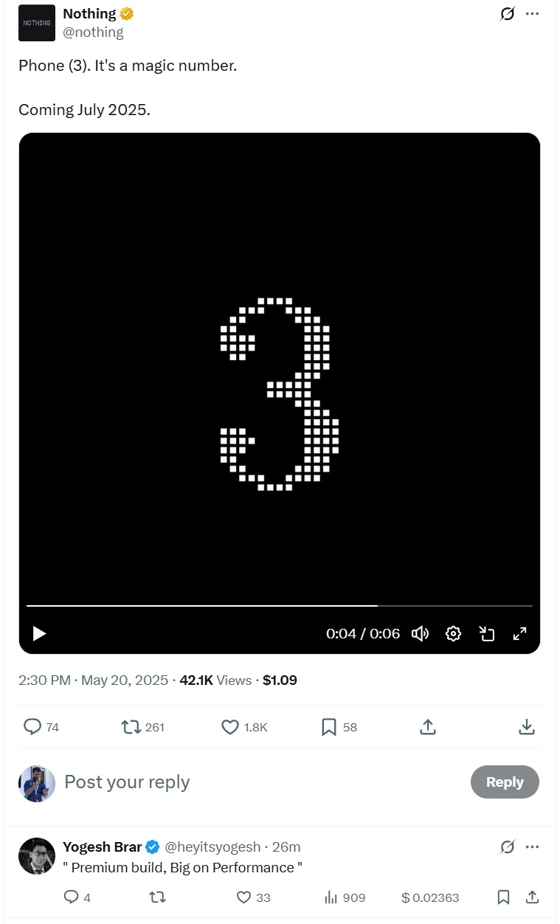The image size is (560, 924).
Task: Open more options on Yogesh Brar's reply
Action: coord(532,847)
